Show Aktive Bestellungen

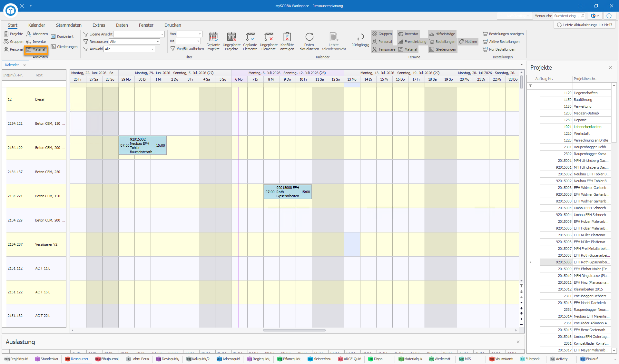click(501, 42)
